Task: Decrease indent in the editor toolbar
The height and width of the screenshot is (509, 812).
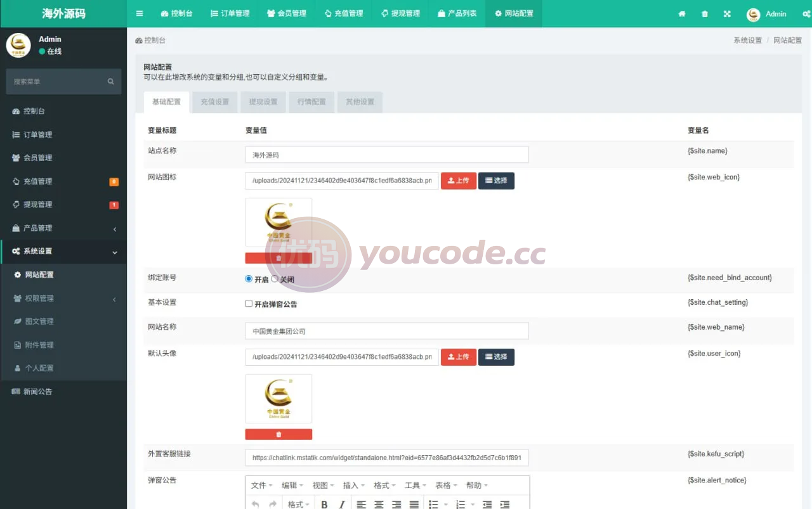Action: tap(487, 504)
